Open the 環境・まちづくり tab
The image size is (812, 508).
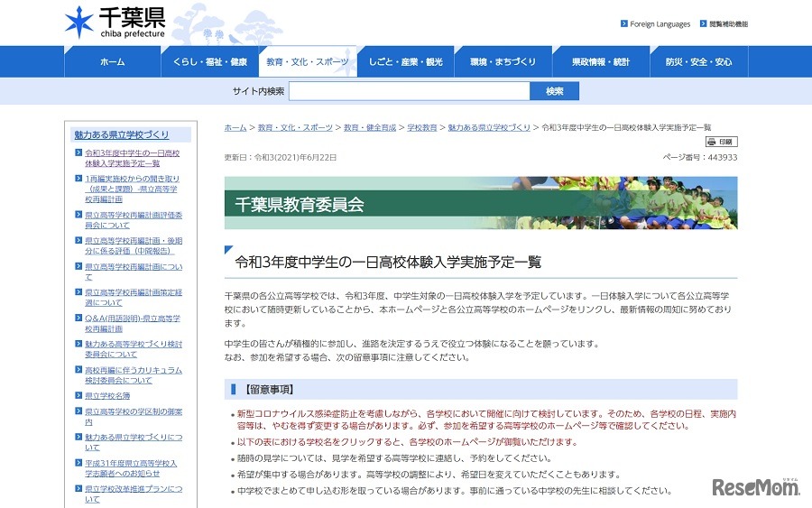click(x=503, y=61)
